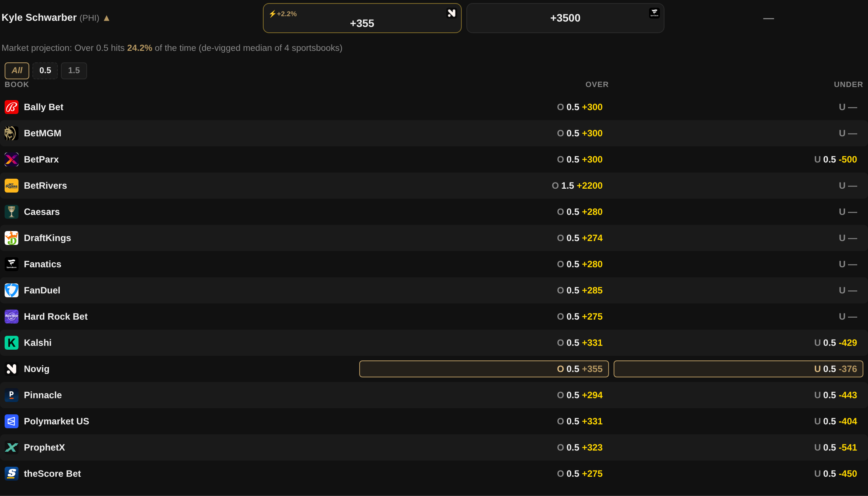Screen dimensions: 868x496
Task: Click the DraftKings book name
Action: tap(47, 238)
